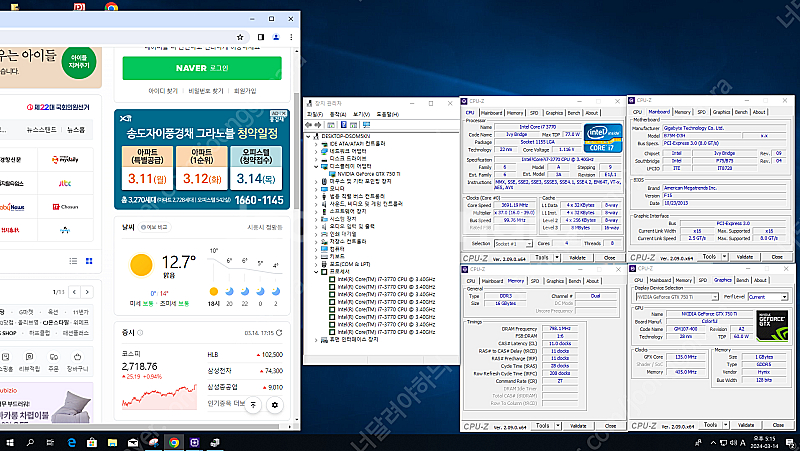Open the Chosun press logo
This screenshot has height=451, width=800.
point(65,207)
